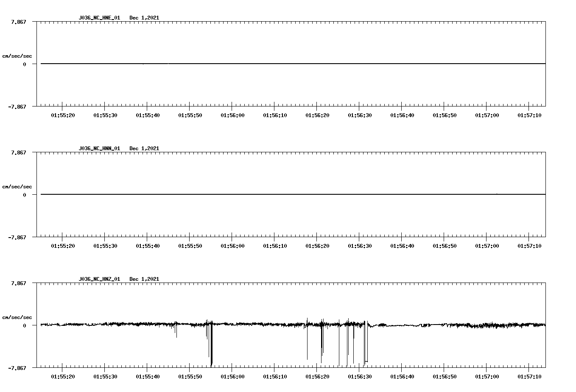Click the 01:55:40 time label under the HNN plot

[148, 246]
